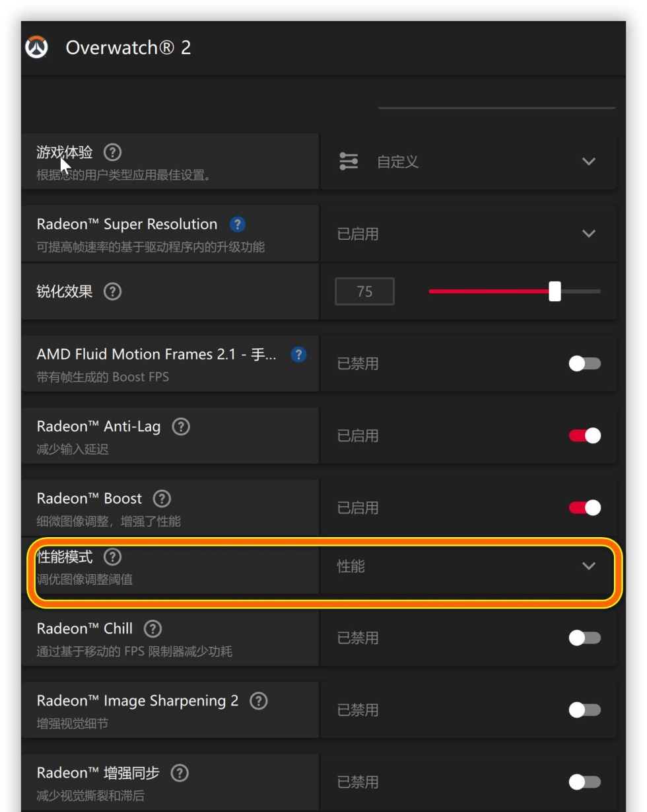Click help icon next to Radeon Anti-Lag
The height and width of the screenshot is (812, 647).
181,427
